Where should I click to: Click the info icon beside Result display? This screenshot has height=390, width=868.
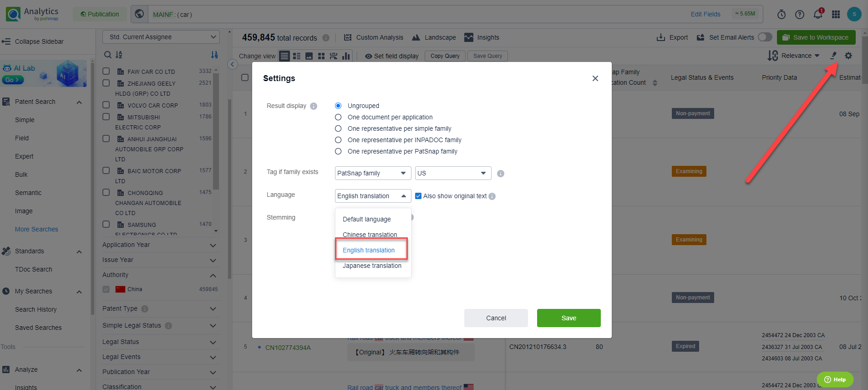(314, 106)
